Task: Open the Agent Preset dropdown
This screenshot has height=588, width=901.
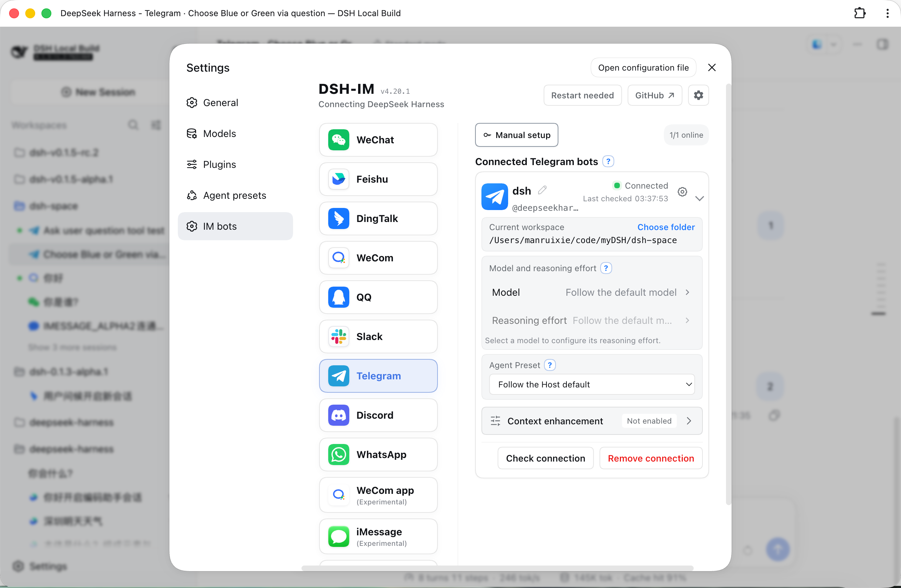Action: pos(592,384)
